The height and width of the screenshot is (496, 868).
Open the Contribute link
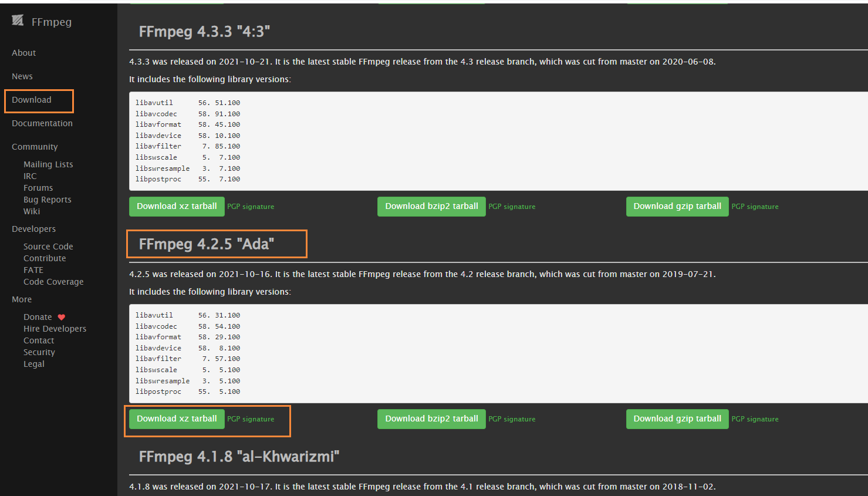tap(45, 258)
